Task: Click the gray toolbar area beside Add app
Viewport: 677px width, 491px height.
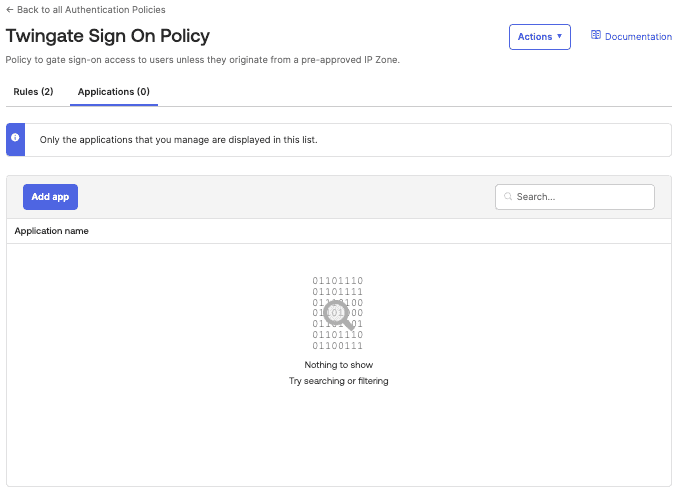Action: (280, 197)
